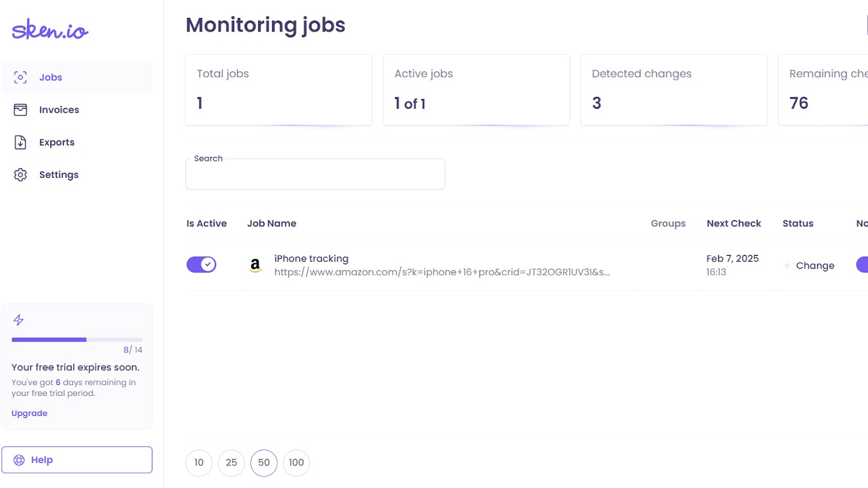
Task: Show 10 items per page
Action: pyautogui.click(x=199, y=462)
